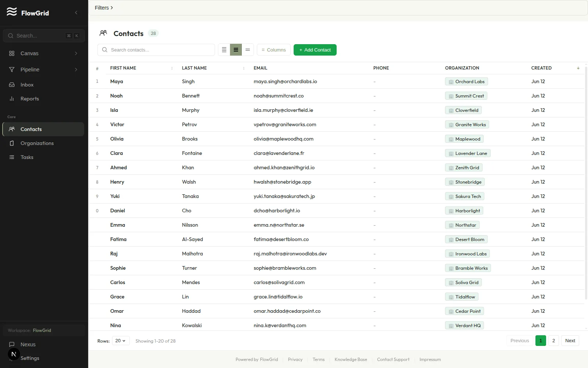Click the Organizations building icon
The image size is (588, 368).
coord(12,143)
